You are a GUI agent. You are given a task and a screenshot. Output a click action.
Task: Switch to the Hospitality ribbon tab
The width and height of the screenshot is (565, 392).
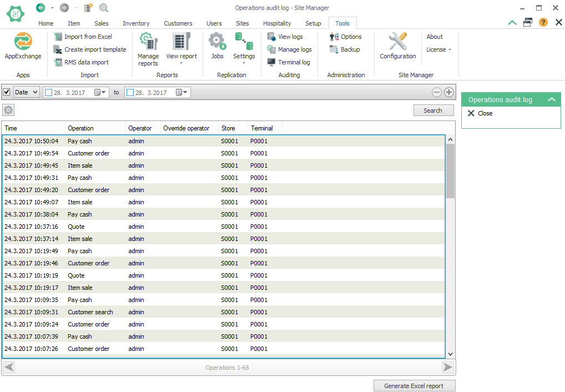coord(276,23)
